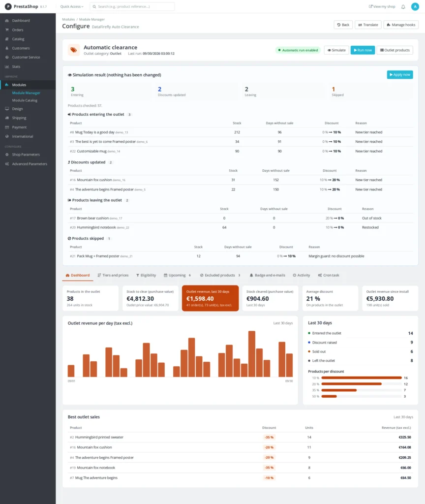Click Apply now button

(400, 75)
